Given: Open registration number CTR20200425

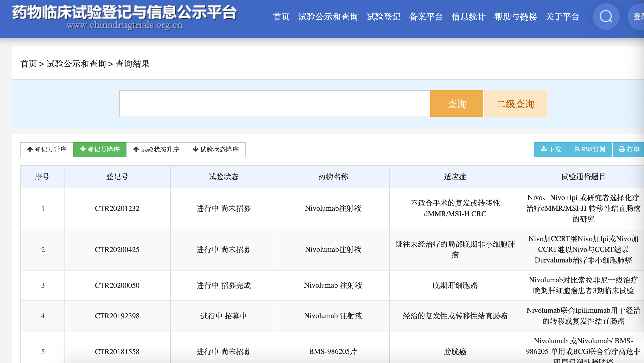Looking at the screenshot, I should point(117,250).
